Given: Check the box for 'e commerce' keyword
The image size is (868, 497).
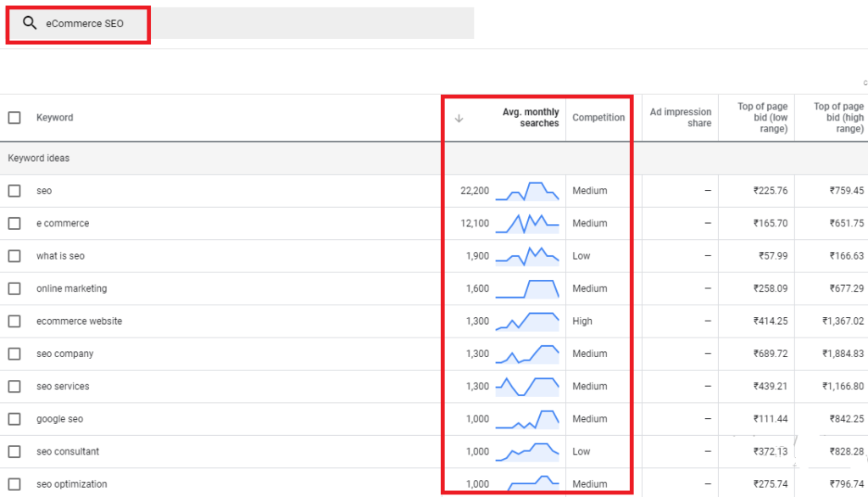Looking at the screenshot, I should click(x=14, y=223).
